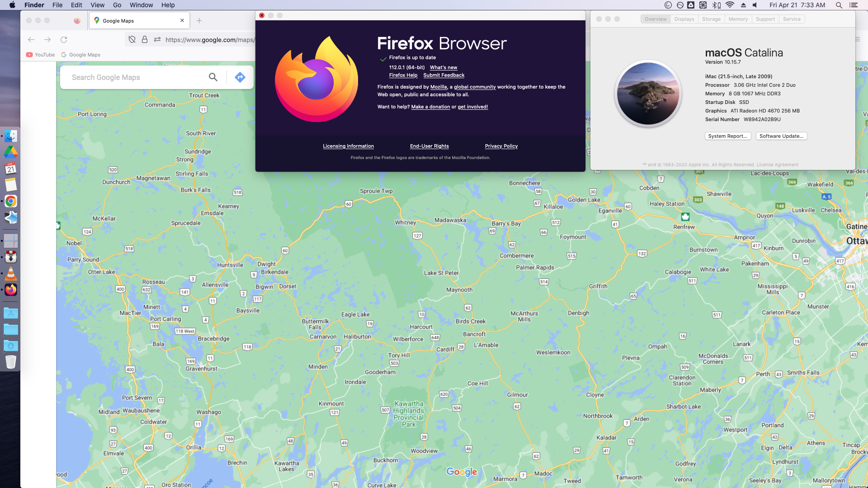Screen dimensions: 868x488
Task: Open the YouTube bookmark
Action: 40,55
